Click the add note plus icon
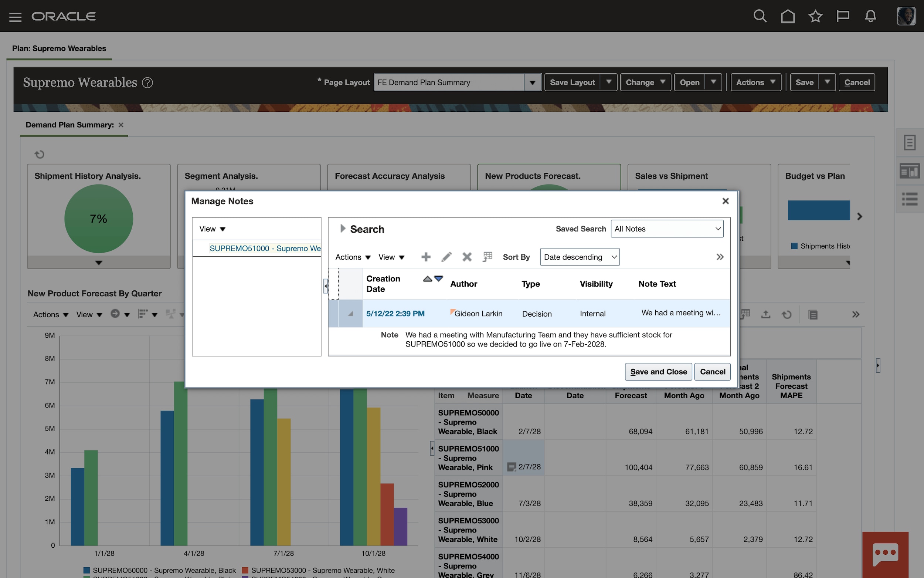The width and height of the screenshot is (924, 578). (426, 257)
